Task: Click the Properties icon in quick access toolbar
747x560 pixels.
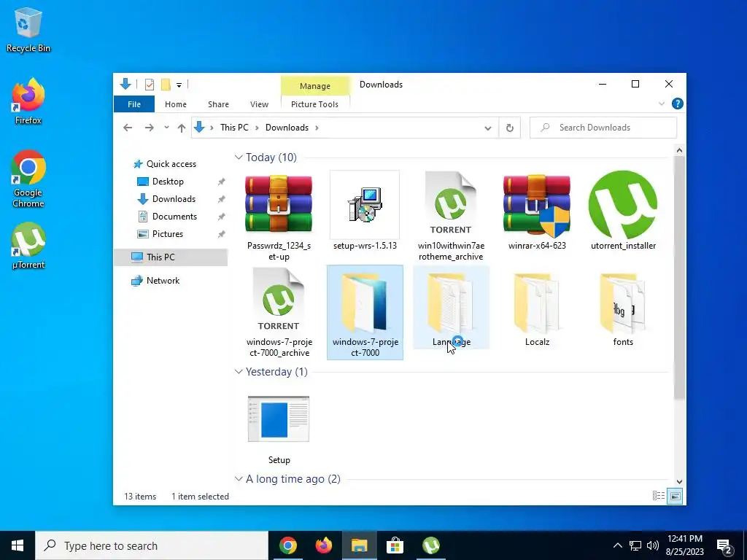Action: point(150,85)
